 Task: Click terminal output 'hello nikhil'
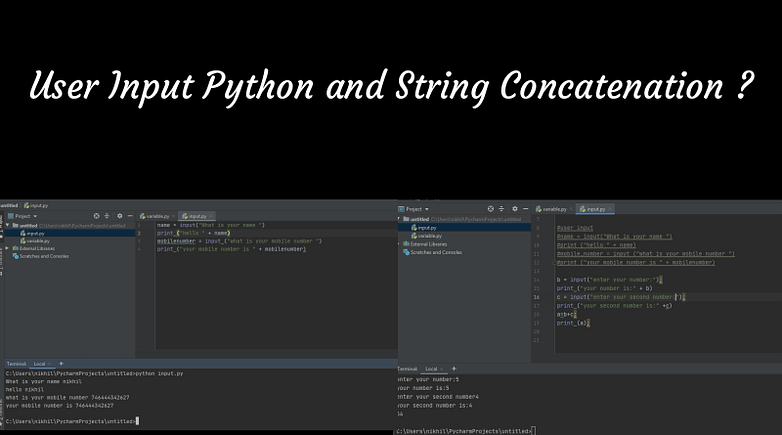25,390
